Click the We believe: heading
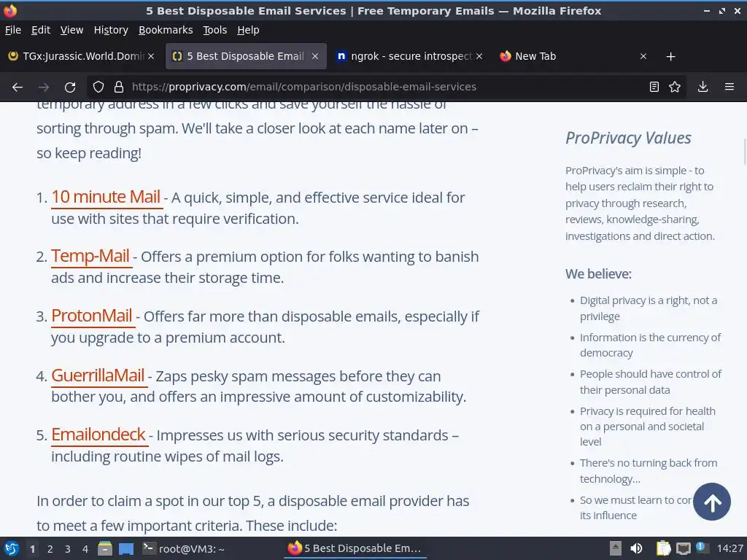The image size is (747, 560). tap(598, 274)
